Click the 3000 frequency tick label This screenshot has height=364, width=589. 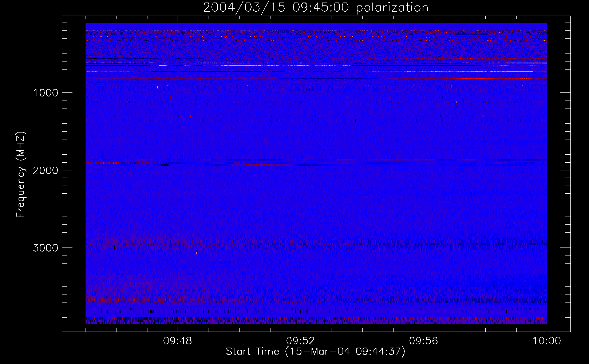point(46,248)
